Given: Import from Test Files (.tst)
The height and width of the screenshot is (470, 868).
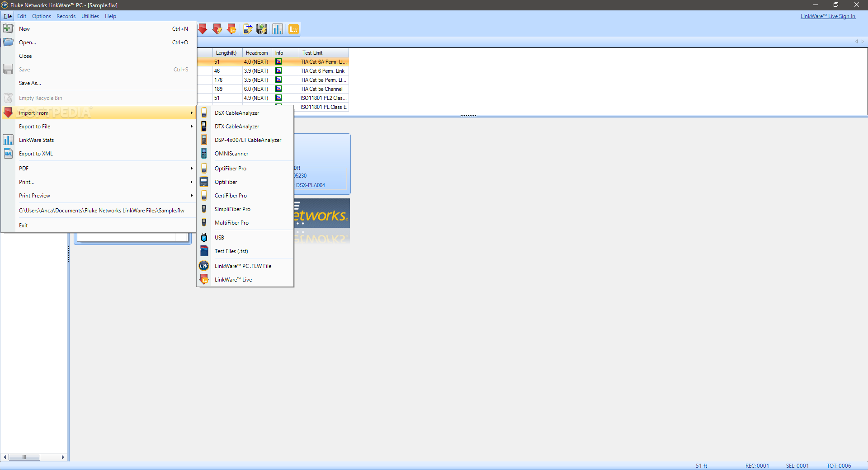Looking at the screenshot, I should click(x=245, y=251).
